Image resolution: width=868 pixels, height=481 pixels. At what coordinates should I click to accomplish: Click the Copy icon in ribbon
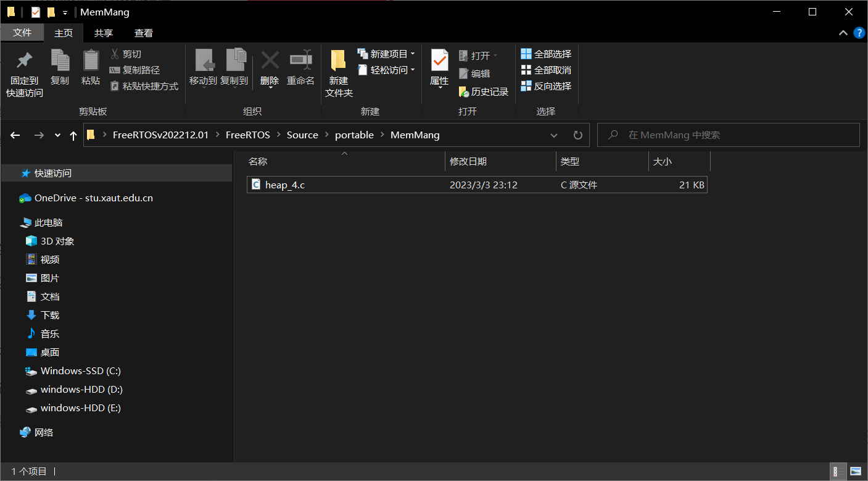pyautogui.click(x=60, y=61)
